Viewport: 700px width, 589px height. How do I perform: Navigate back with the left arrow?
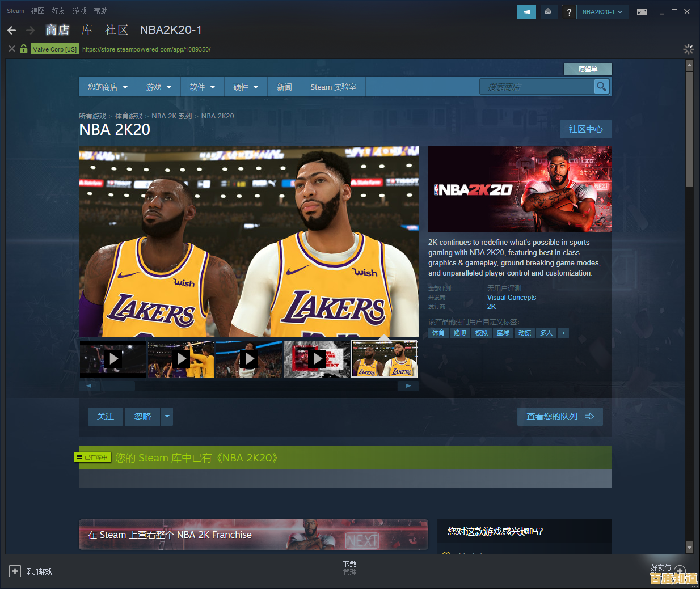[x=11, y=30]
